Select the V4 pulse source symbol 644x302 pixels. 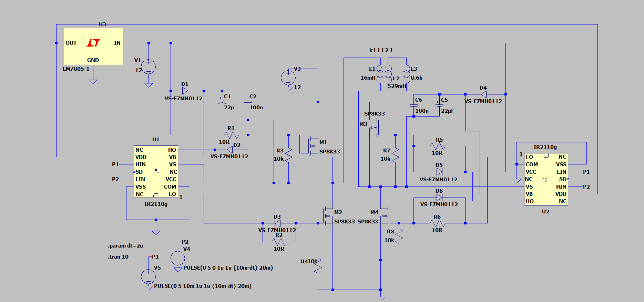178,258
